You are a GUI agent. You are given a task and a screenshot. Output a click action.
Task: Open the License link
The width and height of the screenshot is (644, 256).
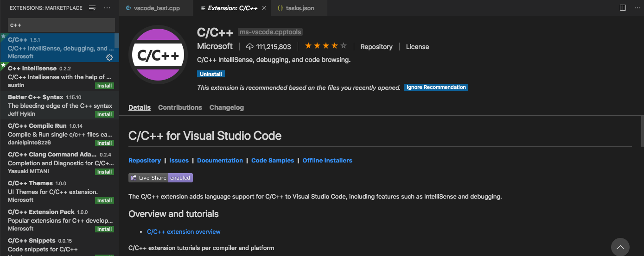[417, 47]
